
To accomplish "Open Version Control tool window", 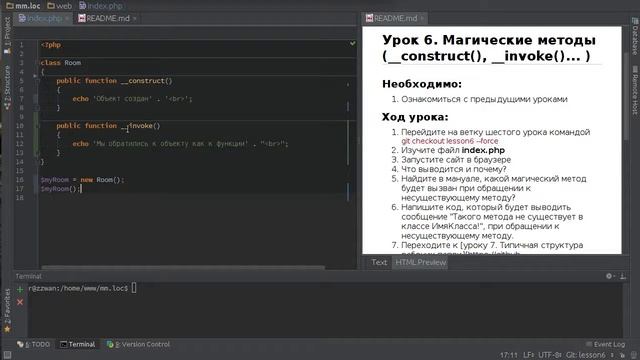I will click(138, 344).
